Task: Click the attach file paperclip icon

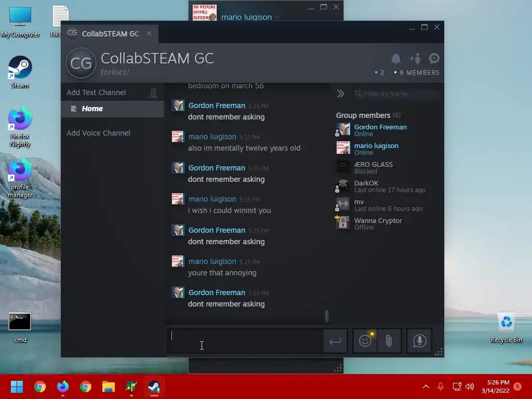Action: pyautogui.click(x=389, y=341)
